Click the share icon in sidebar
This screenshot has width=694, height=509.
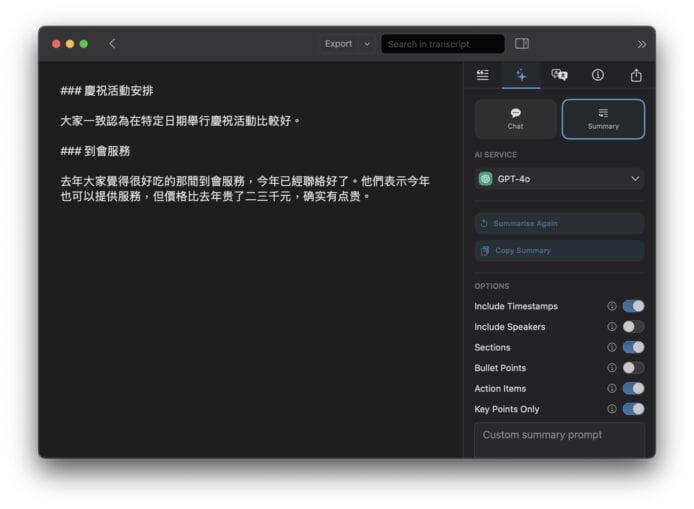point(636,75)
